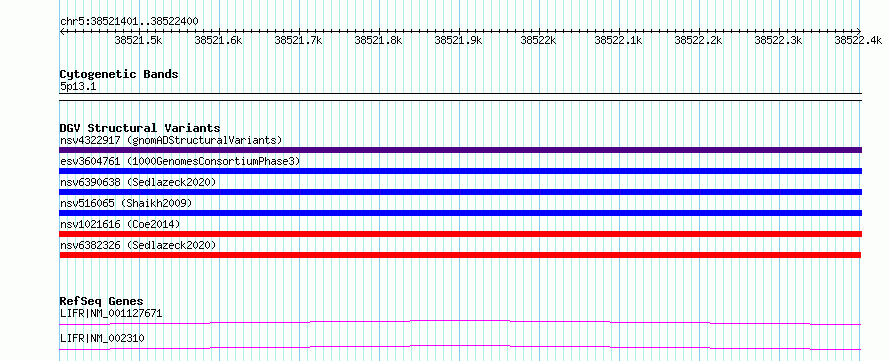Click the 38522.4k ruler tick label
Viewport: 890px width, 361px height.
tap(858, 40)
